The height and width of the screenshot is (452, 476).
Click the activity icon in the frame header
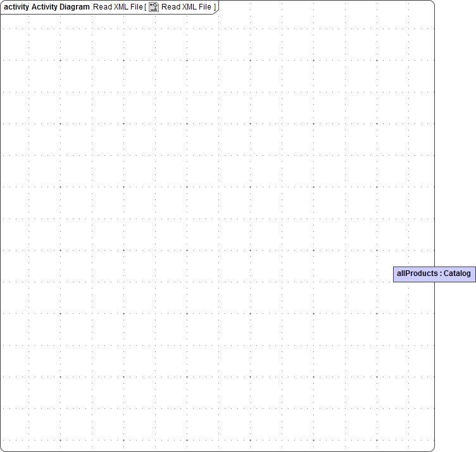coord(154,7)
